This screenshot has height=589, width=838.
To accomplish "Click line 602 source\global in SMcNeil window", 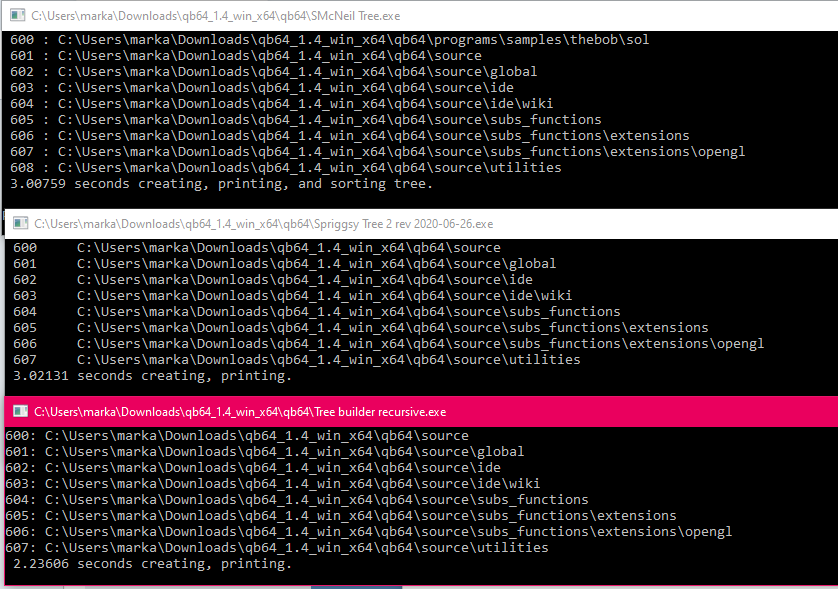I will 273,72.
